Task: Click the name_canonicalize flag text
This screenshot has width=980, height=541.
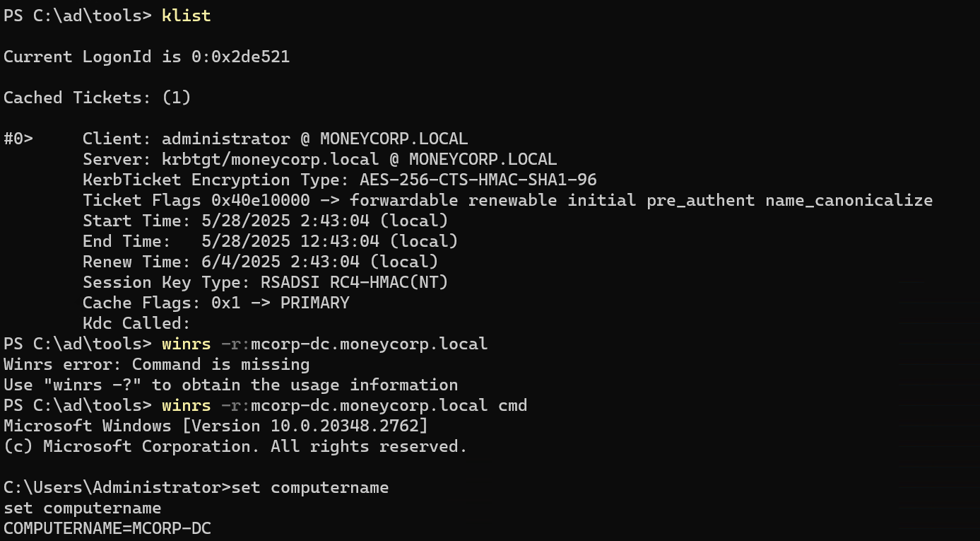Action: click(849, 200)
